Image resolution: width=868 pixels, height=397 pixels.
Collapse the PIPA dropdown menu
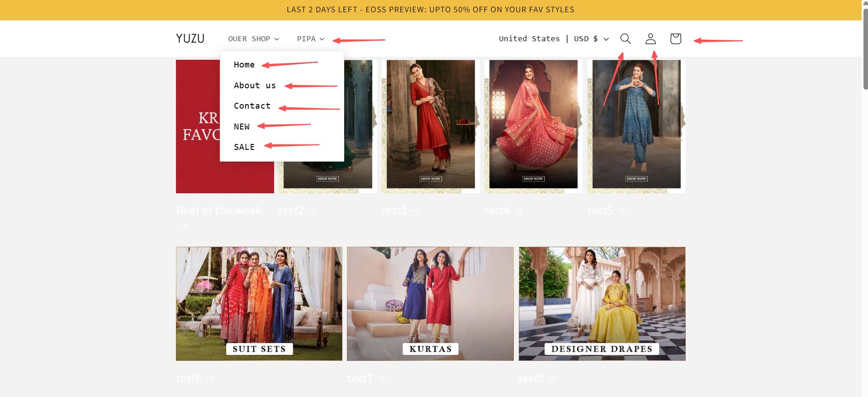coord(311,39)
